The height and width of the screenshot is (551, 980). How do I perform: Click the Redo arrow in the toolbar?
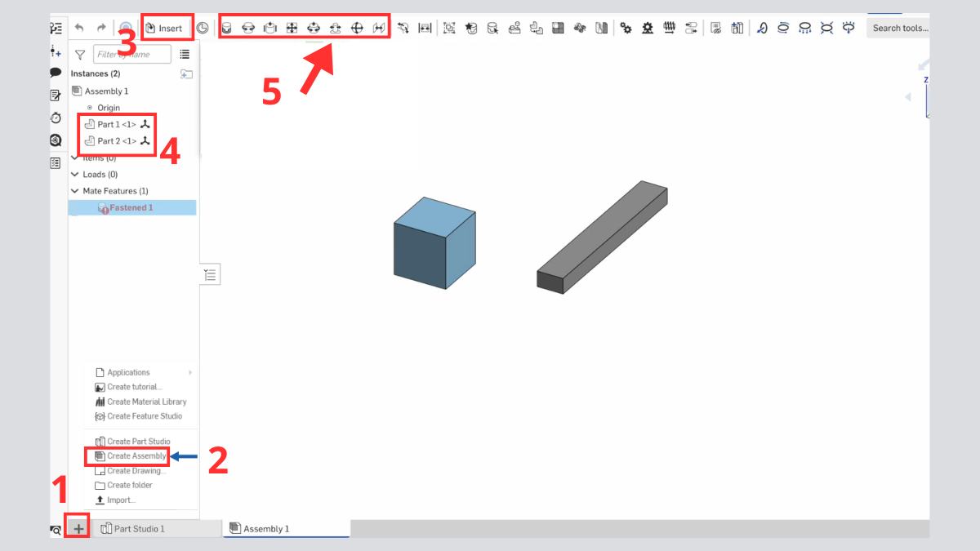(101, 28)
